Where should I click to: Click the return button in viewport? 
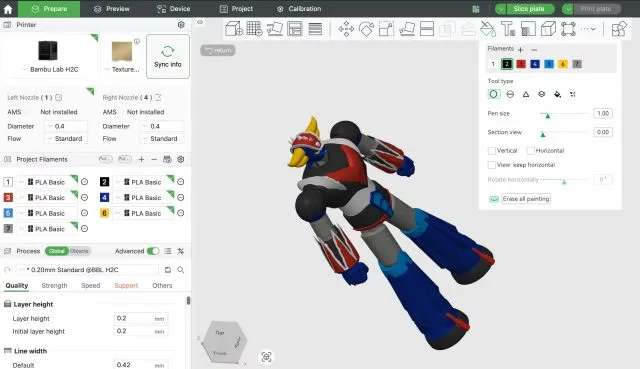tap(218, 50)
